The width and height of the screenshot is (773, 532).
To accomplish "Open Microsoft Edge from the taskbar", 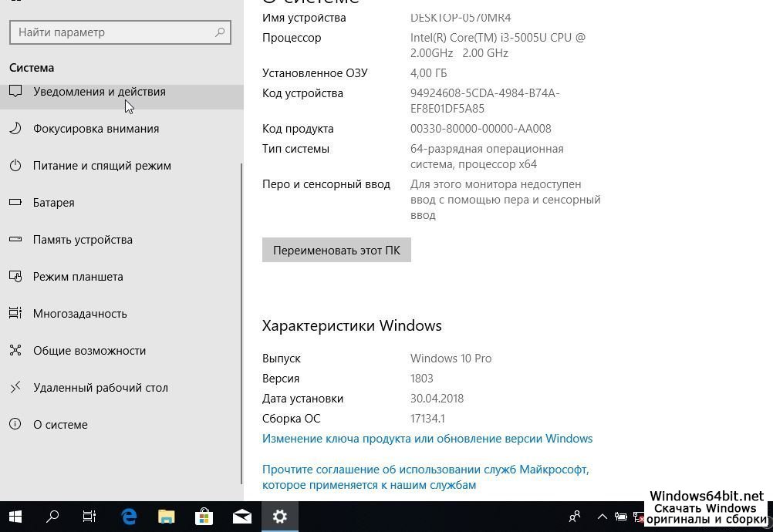I will click(128, 517).
